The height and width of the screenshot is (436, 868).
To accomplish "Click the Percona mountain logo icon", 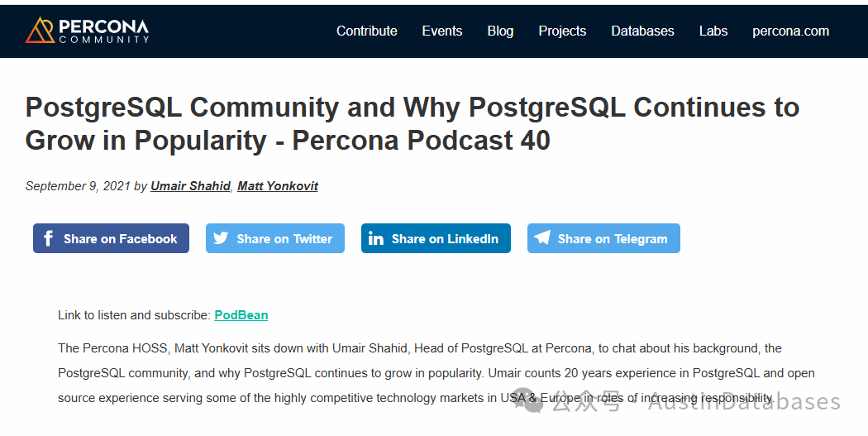I will coord(40,31).
